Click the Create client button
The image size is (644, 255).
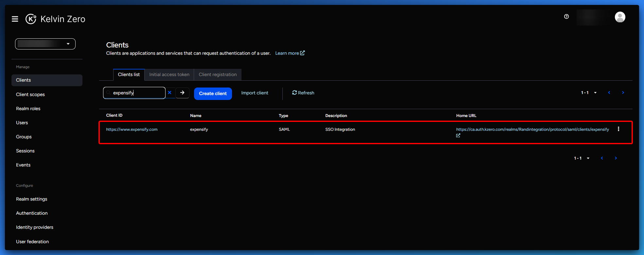(x=213, y=94)
